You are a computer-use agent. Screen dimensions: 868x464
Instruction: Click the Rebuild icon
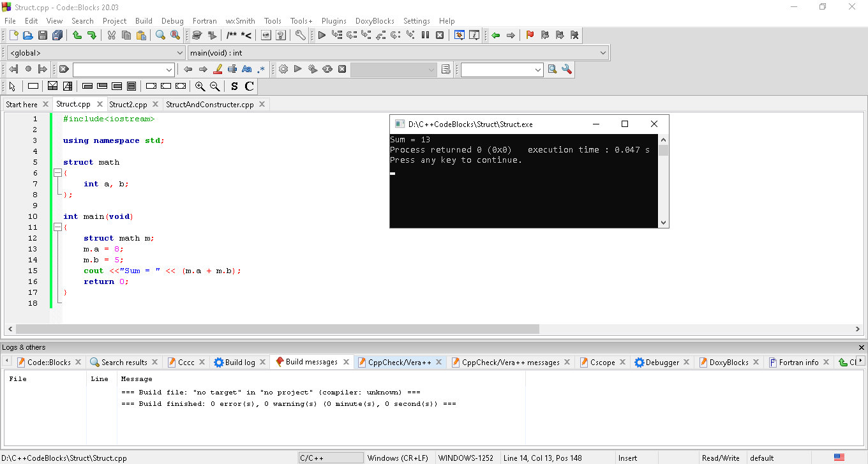coord(327,69)
